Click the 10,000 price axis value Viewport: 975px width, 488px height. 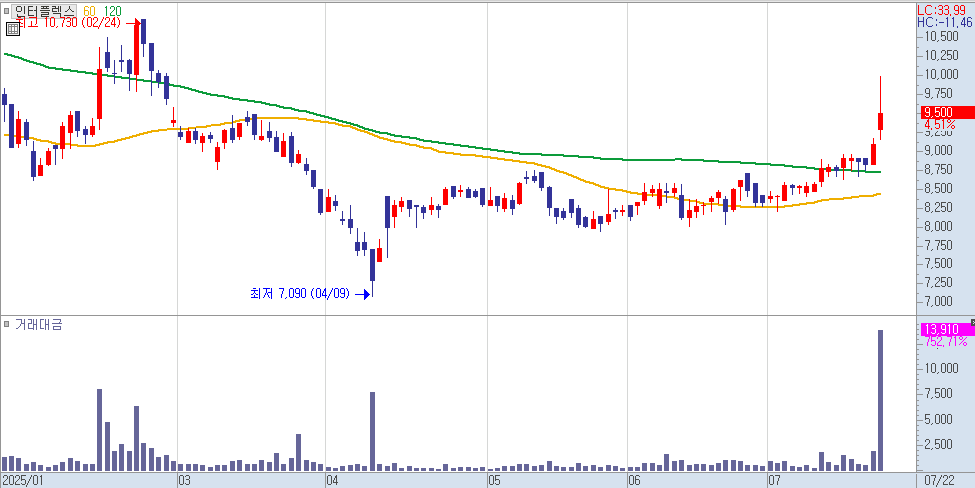tap(941, 75)
